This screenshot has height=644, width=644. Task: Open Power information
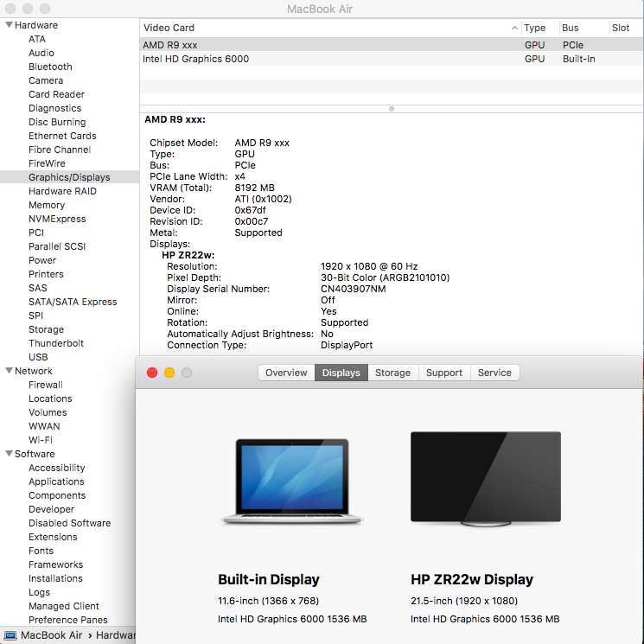point(42,260)
